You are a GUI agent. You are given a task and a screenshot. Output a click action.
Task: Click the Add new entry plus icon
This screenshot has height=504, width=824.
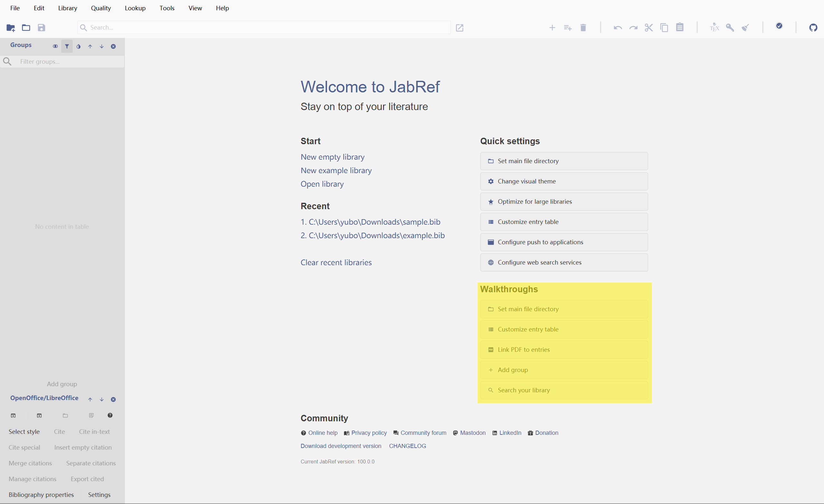552,28
